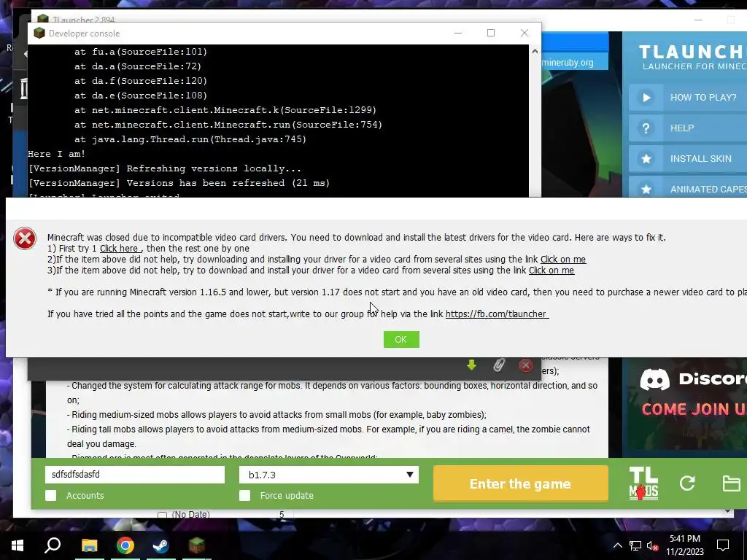Image resolution: width=747 pixels, height=560 pixels.
Task: Click star icon beside INSTALL SKIN
Action: click(646, 158)
